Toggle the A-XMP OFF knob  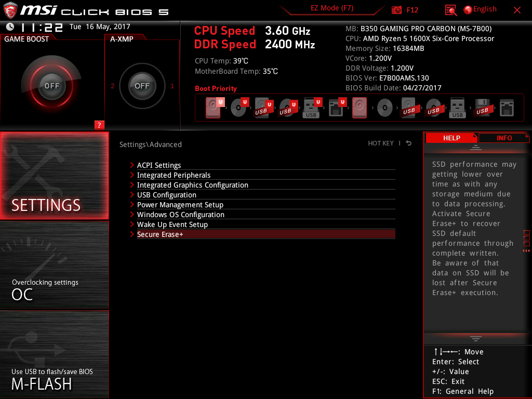pos(142,86)
